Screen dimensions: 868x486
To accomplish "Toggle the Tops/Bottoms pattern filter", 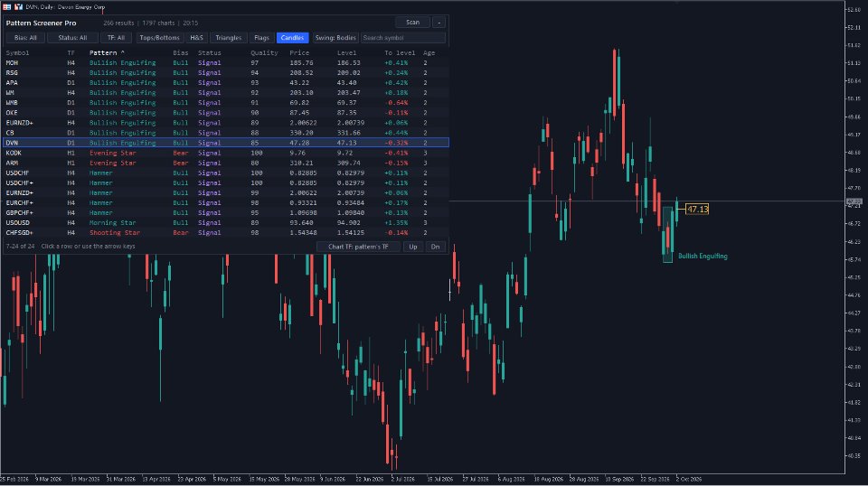I will click(159, 38).
